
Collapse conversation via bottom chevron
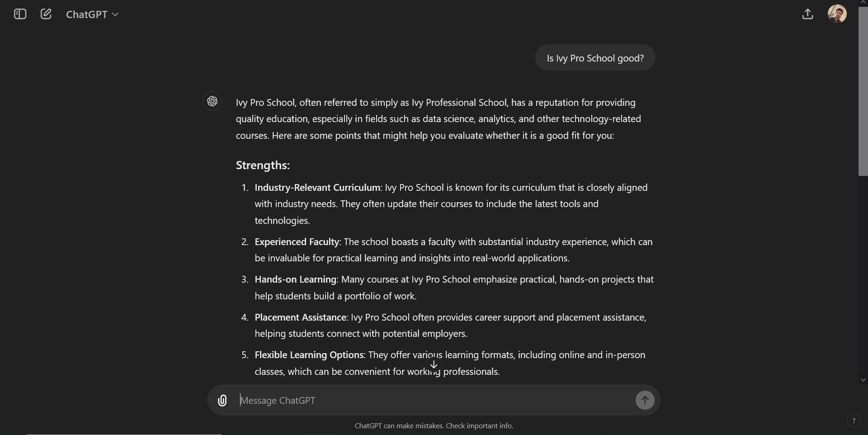point(863,380)
